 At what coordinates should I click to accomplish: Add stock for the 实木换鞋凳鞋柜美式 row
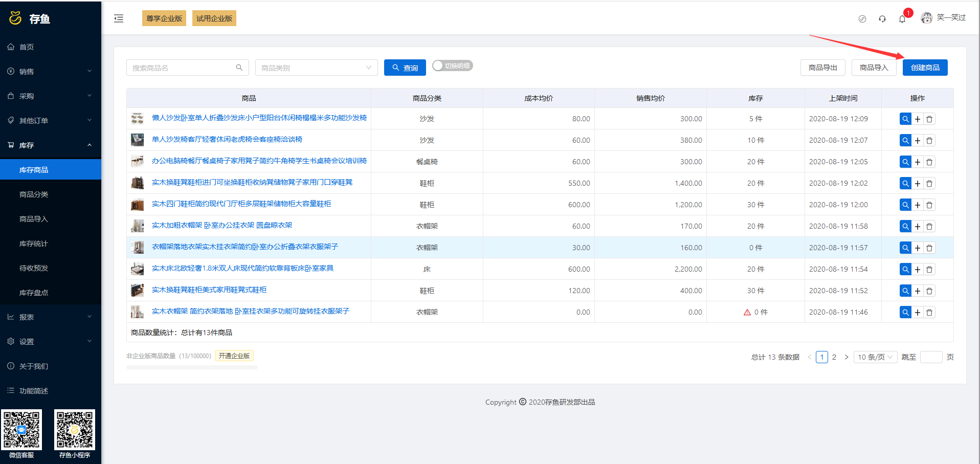click(918, 291)
